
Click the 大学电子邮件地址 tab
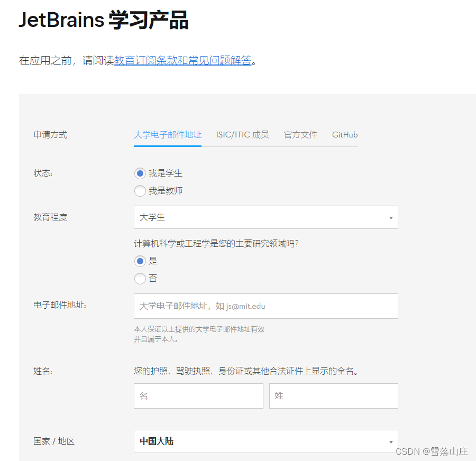pyautogui.click(x=167, y=134)
